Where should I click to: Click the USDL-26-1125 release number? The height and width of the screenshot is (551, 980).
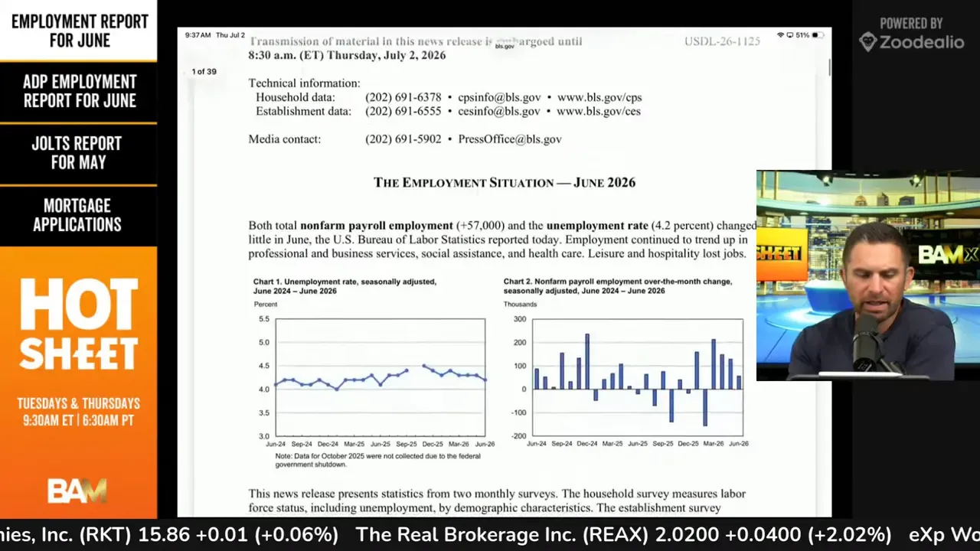click(722, 41)
